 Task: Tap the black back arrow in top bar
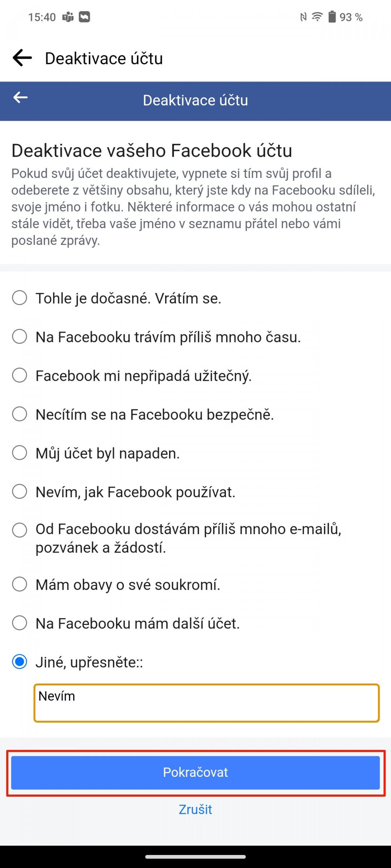tap(22, 58)
